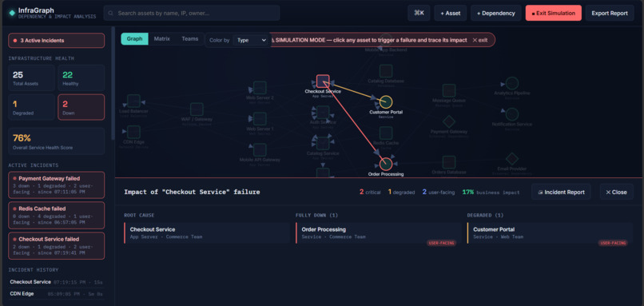Select the Message Queue node
The width and height of the screenshot is (644, 306).
[449, 90]
